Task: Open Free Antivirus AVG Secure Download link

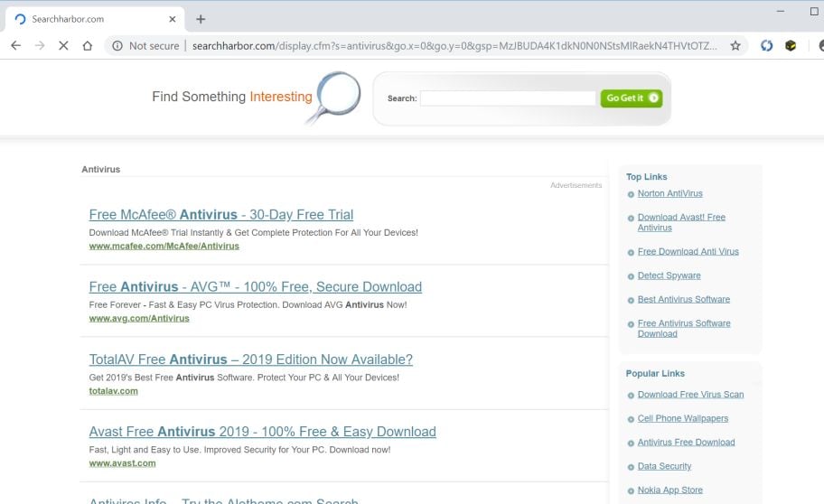Action: coord(256,287)
